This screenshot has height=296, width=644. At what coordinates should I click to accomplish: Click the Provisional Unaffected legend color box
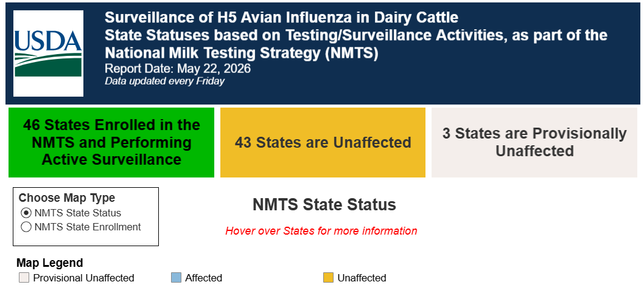pyautogui.click(x=24, y=278)
